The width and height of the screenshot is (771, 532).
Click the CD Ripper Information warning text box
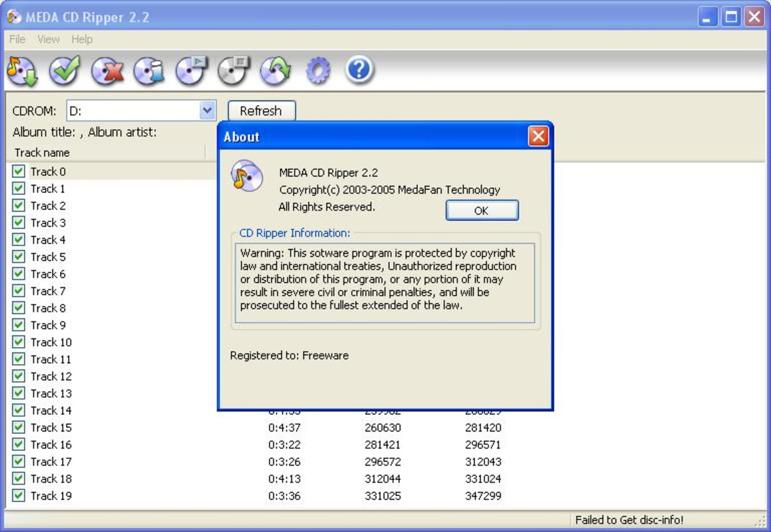click(385, 283)
